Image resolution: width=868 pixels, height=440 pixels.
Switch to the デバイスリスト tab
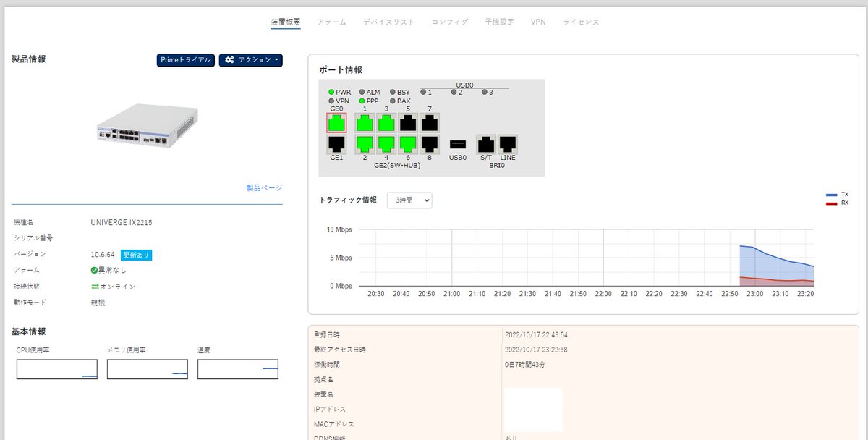click(389, 22)
